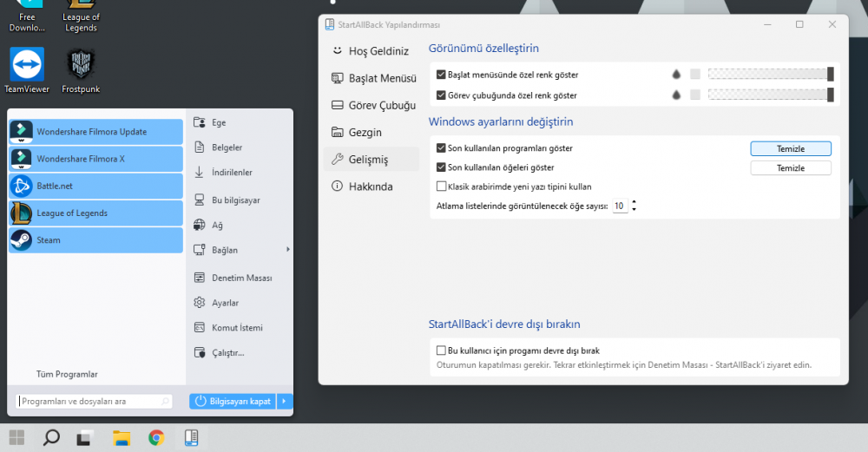Launch Wondershare Filmora X
The image size is (868, 452).
(95, 159)
